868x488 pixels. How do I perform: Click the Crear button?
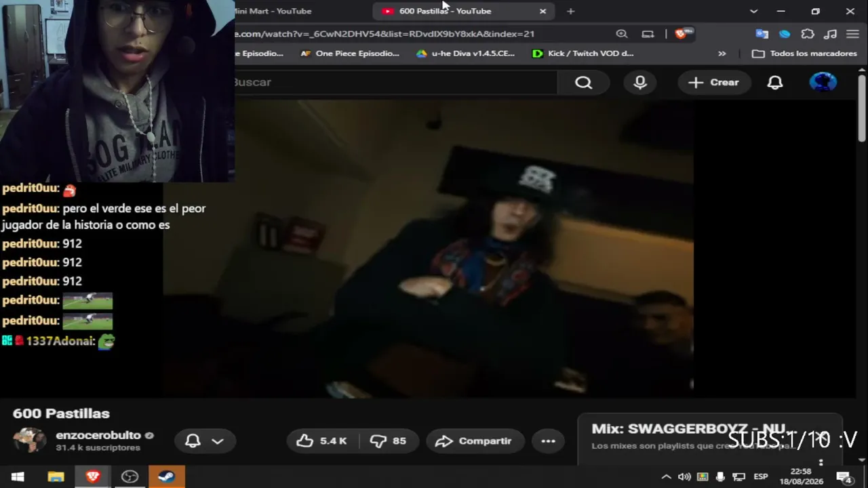[713, 82]
